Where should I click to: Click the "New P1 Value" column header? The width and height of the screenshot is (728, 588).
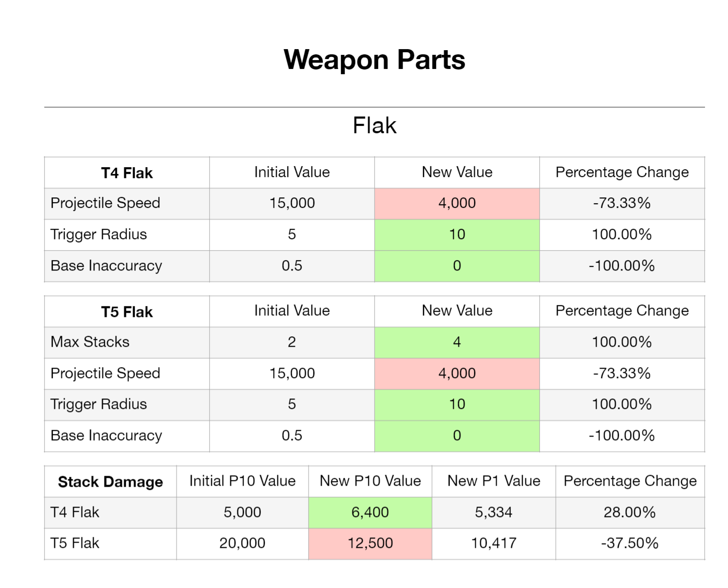pyautogui.click(x=494, y=481)
